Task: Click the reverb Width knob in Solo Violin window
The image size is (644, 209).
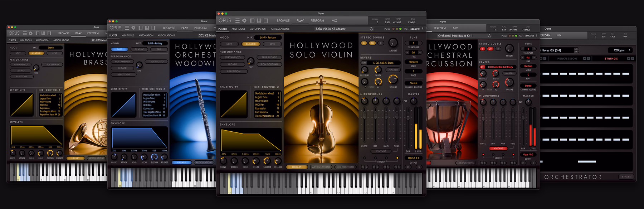Action: pyautogui.click(x=378, y=70)
